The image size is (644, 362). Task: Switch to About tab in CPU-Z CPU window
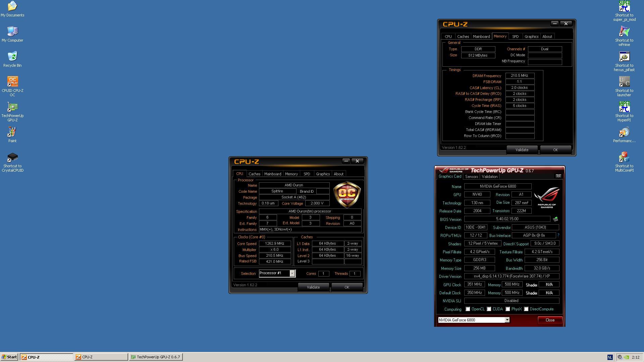pos(338,174)
